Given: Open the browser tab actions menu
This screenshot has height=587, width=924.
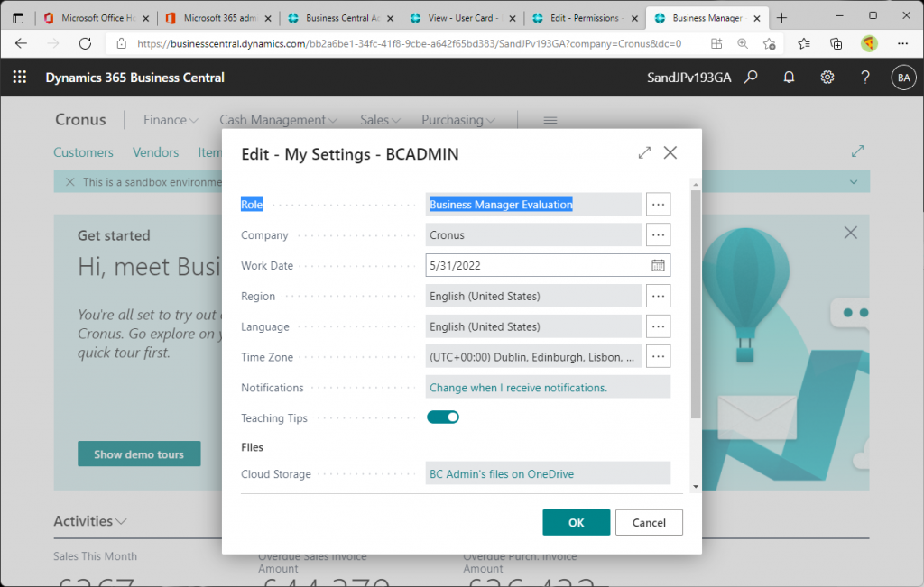Looking at the screenshot, I should click(x=18, y=18).
